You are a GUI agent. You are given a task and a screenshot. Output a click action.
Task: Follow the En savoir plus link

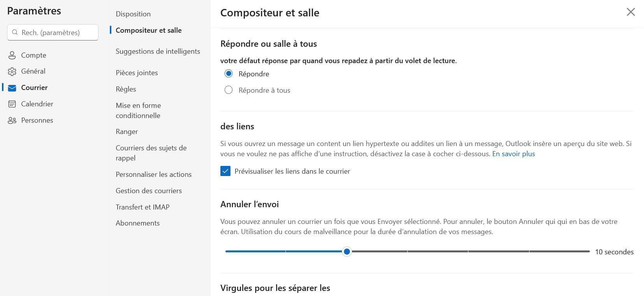click(x=513, y=154)
